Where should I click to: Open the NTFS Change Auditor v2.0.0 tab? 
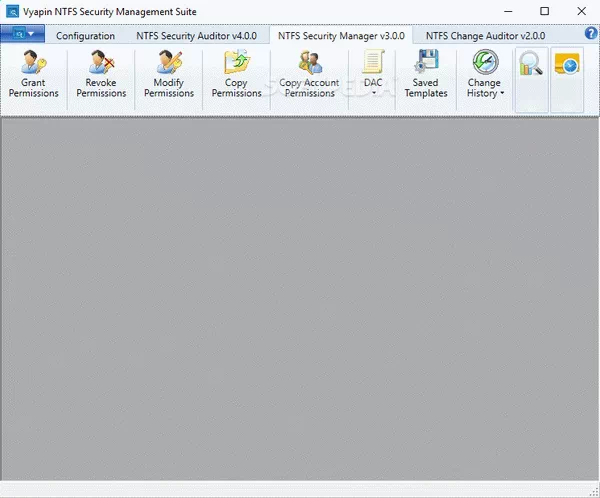tap(486, 36)
